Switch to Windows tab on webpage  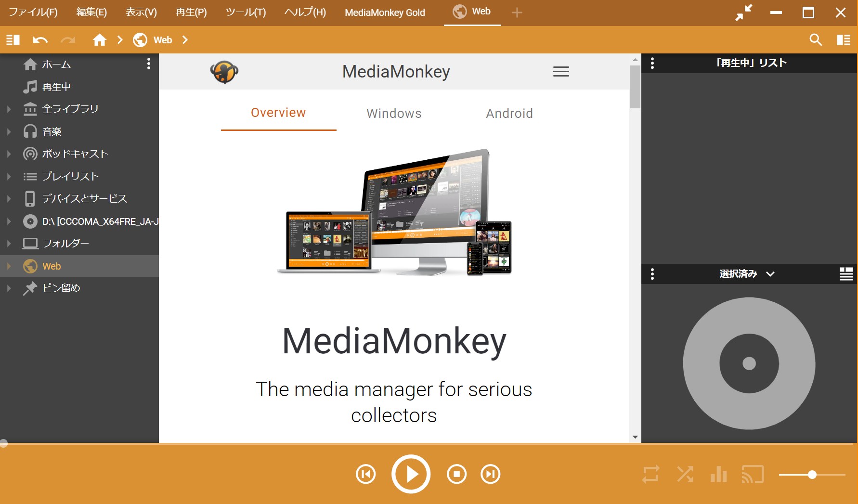pyautogui.click(x=394, y=113)
